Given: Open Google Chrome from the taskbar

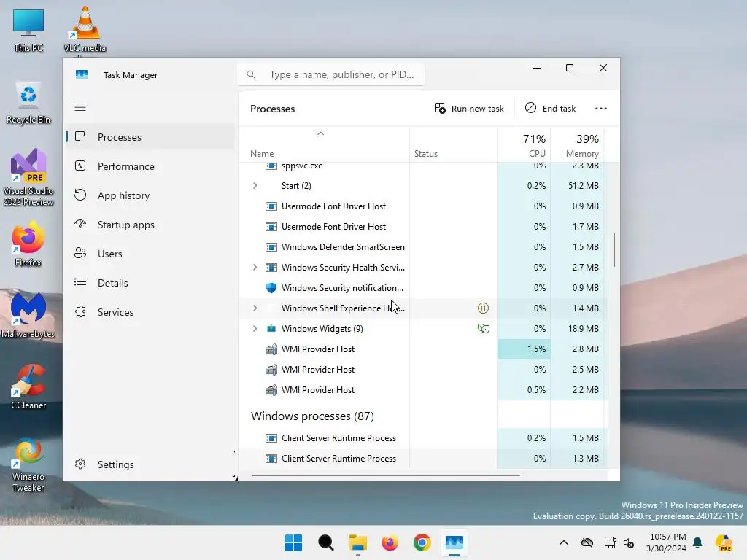Looking at the screenshot, I should click(x=422, y=542).
